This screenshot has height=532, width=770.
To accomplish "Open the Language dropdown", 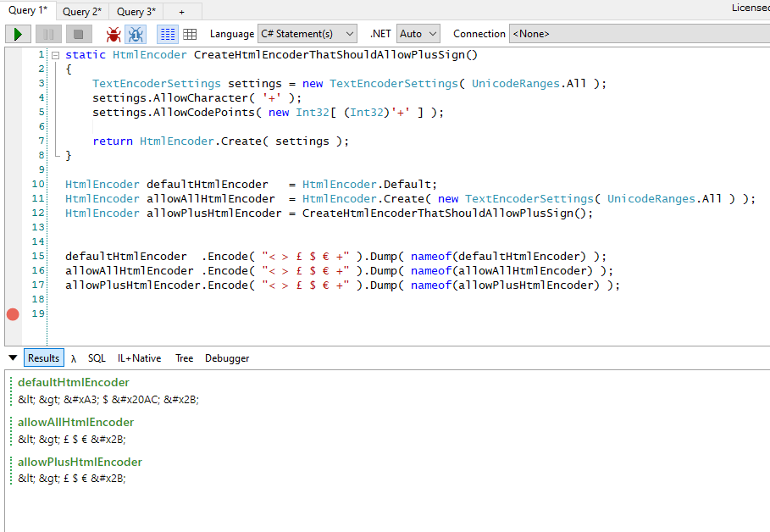I will pyautogui.click(x=307, y=34).
